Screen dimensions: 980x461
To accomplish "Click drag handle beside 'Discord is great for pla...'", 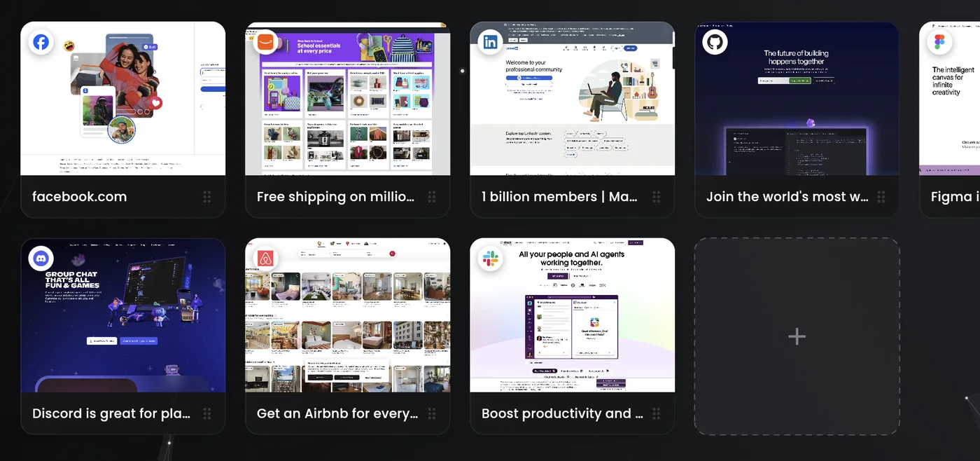I will (207, 413).
